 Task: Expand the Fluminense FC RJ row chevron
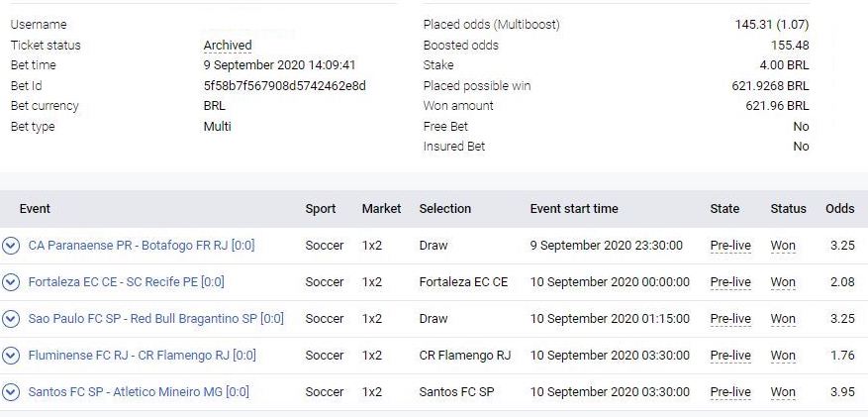(x=11, y=356)
